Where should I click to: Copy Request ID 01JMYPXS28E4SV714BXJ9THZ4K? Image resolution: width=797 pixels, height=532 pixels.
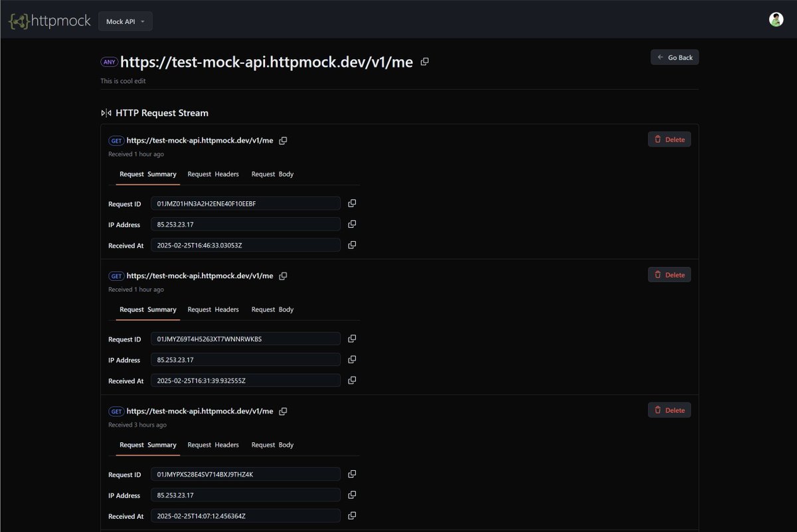click(x=352, y=474)
